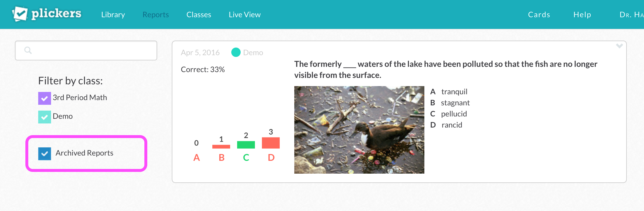The height and width of the screenshot is (211, 644).
Task: Click the search magnifier icon
Action: coord(28,50)
